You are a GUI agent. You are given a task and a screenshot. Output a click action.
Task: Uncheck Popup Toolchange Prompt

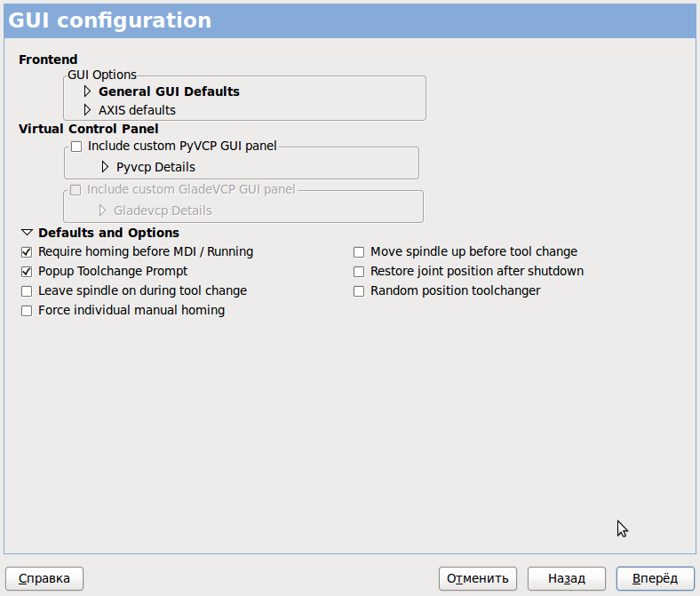coord(27,272)
